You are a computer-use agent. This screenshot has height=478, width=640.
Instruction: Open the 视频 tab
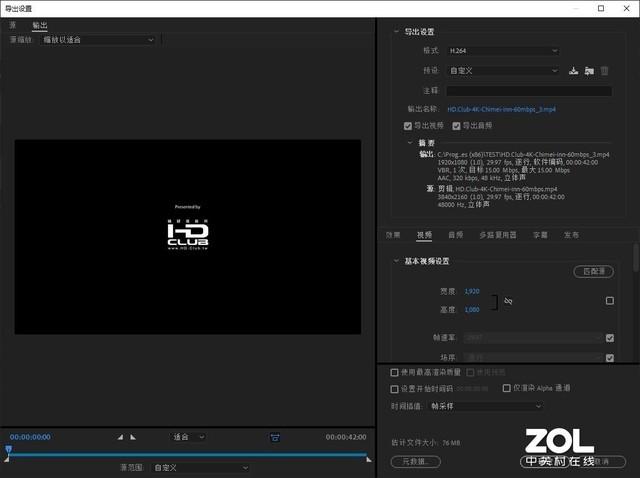pos(424,235)
